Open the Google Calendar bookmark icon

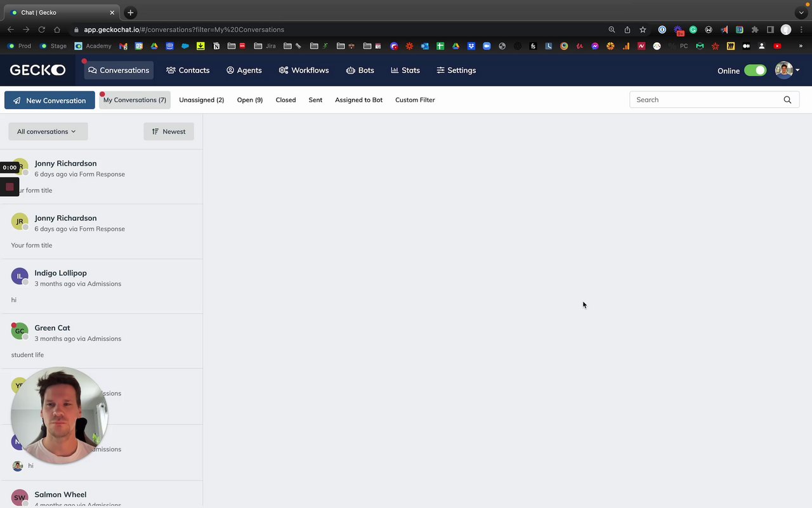(x=138, y=46)
